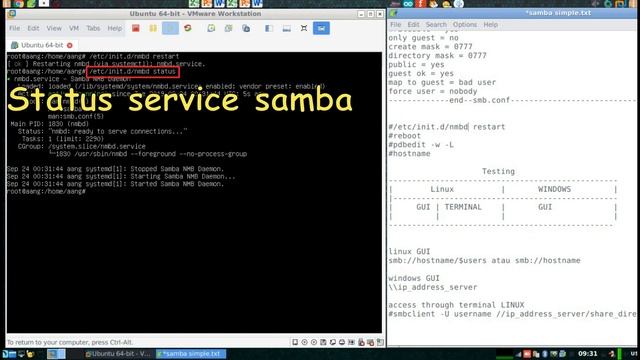Click the Take Snapshot toolbar icon
This screenshot has width=640, height=360.
coord(211,28)
